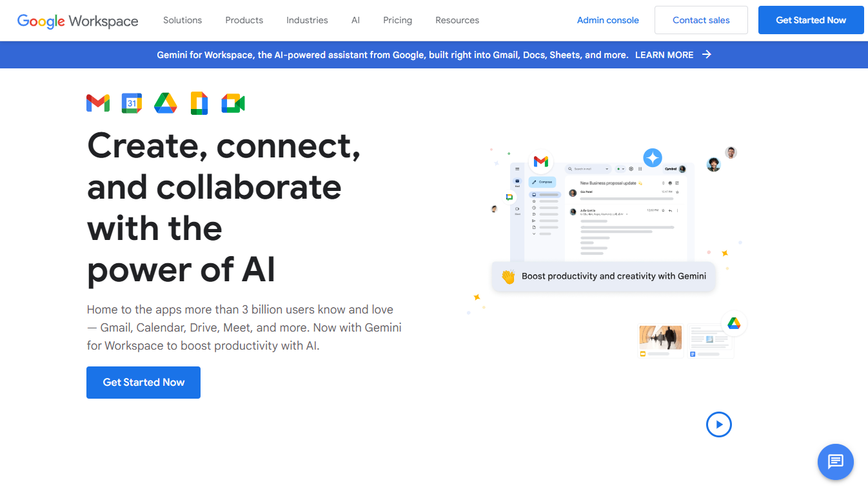Click the Contact sales button

701,20
